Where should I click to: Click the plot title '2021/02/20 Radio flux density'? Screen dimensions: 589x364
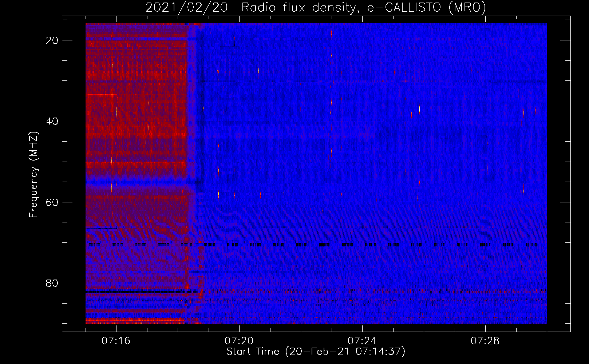click(x=316, y=7)
